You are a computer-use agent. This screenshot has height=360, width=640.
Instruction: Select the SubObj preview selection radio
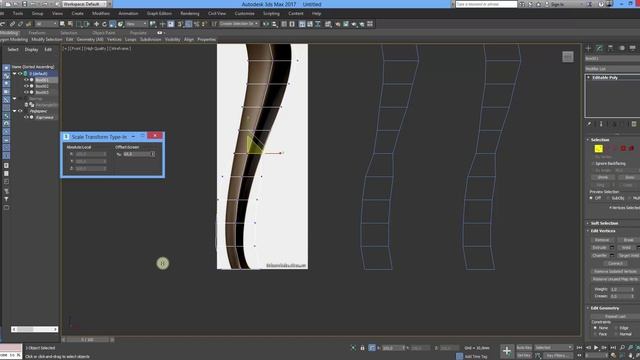[608, 198]
